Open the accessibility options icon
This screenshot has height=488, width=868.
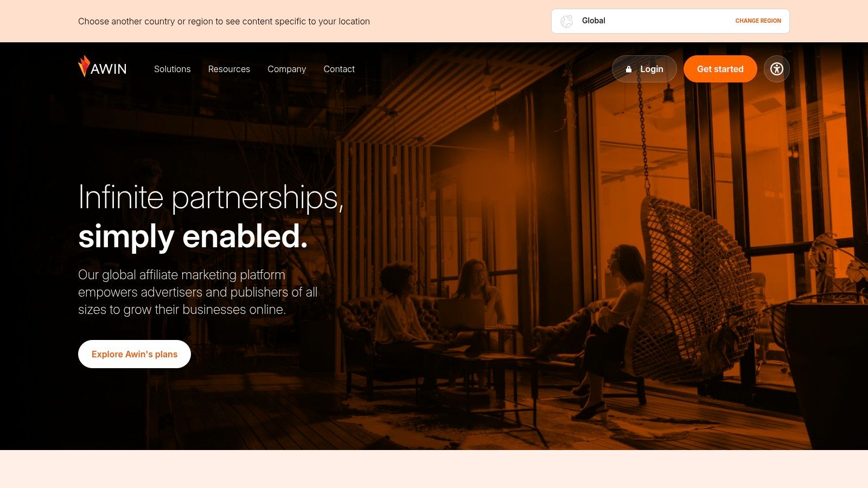pyautogui.click(x=777, y=69)
